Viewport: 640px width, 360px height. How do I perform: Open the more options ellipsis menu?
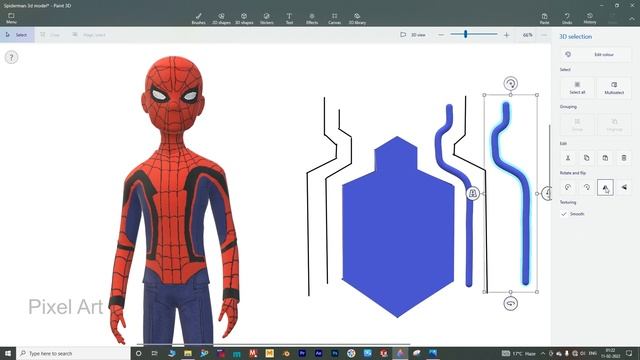tap(544, 35)
